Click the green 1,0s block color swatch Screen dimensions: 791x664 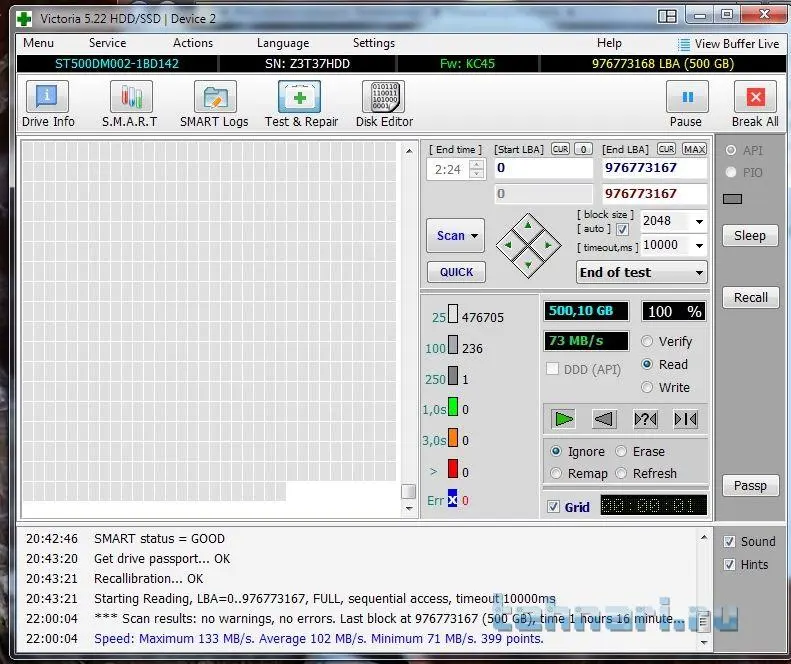point(453,407)
